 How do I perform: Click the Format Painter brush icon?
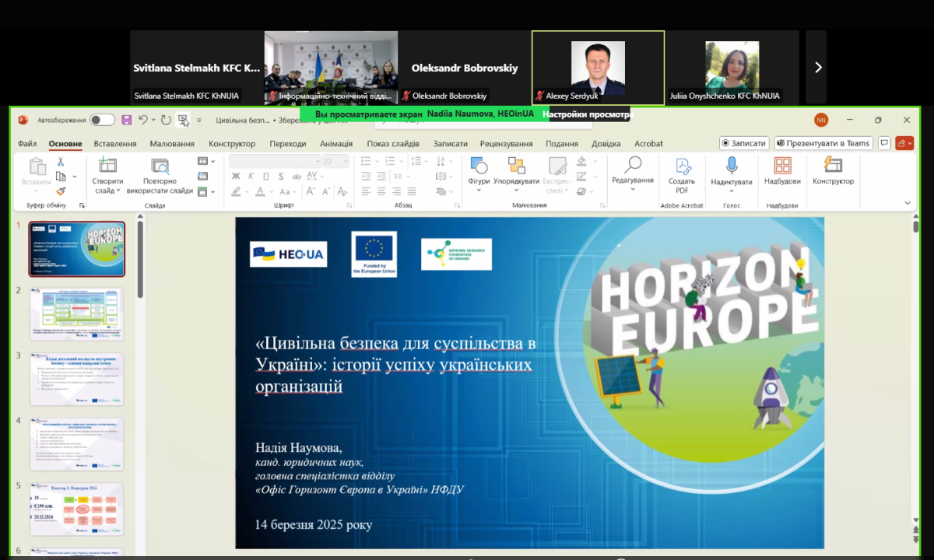coord(61,191)
